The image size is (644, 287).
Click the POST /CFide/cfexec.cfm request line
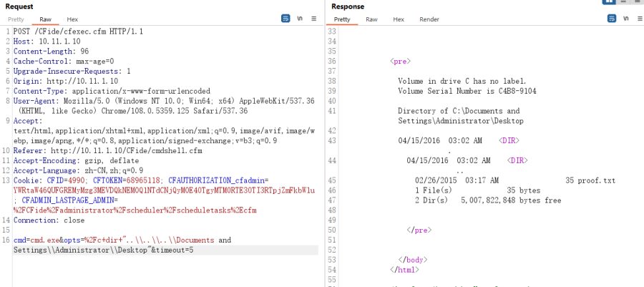coord(79,31)
